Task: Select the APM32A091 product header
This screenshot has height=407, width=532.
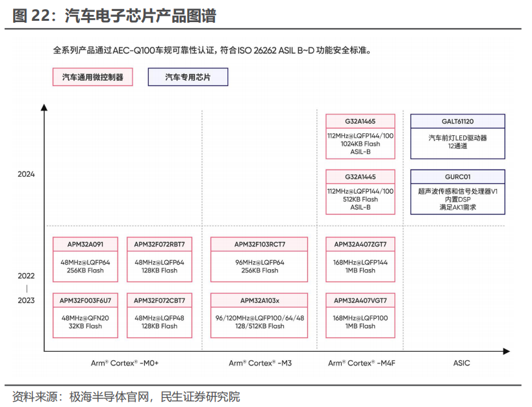Action: point(85,244)
